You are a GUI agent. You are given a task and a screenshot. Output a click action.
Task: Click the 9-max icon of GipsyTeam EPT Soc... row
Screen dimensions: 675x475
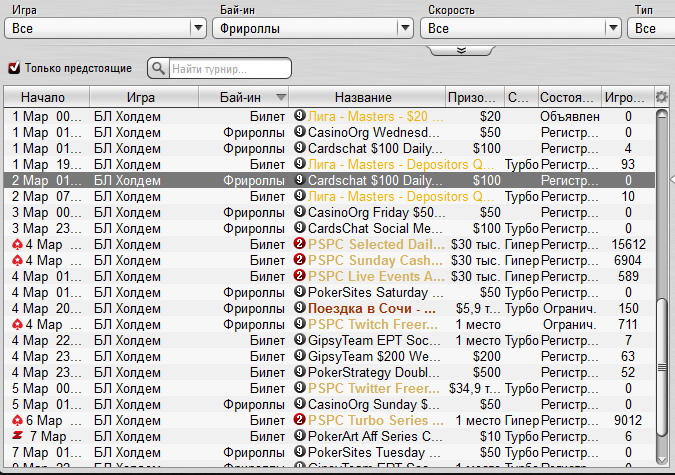[300, 339]
